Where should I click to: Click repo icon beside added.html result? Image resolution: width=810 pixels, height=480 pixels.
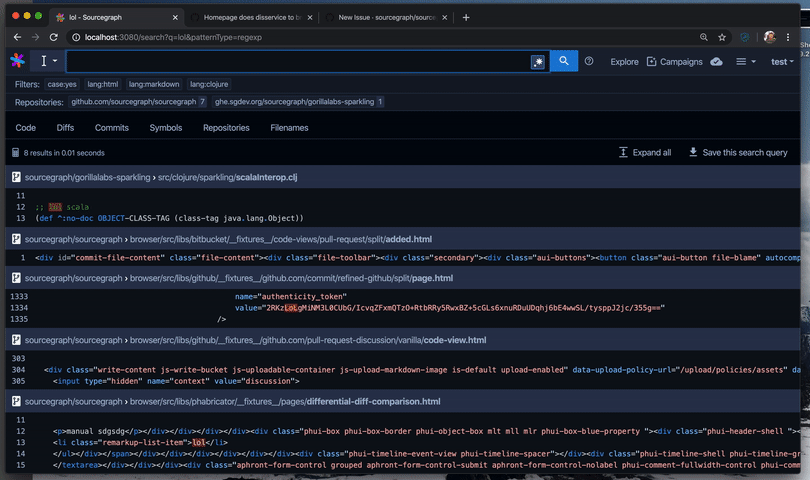16,239
